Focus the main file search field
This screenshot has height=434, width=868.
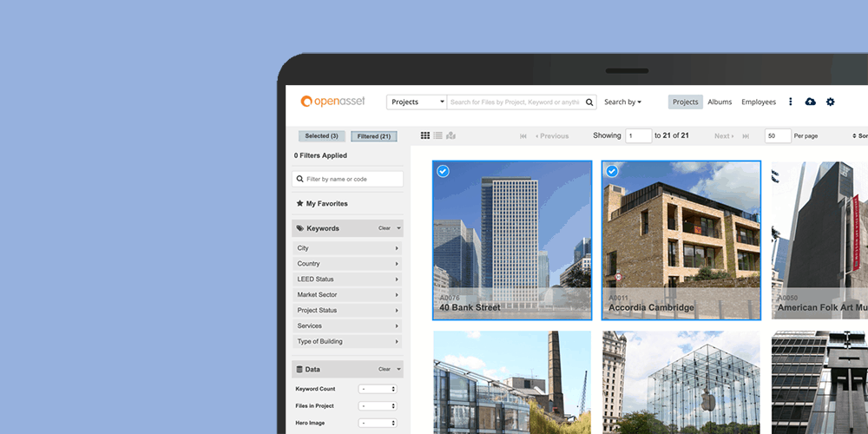pos(516,102)
